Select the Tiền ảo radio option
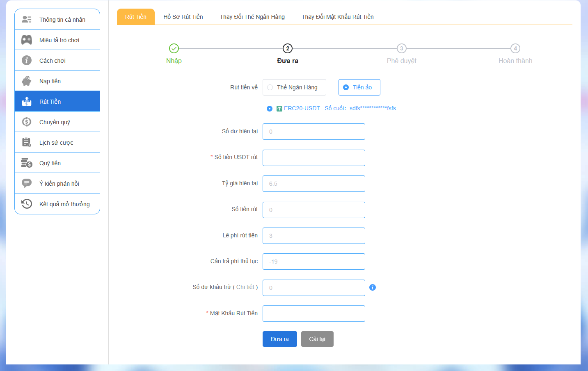The width and height of the screenshot is (588, 371). click(x=346, y=87)
